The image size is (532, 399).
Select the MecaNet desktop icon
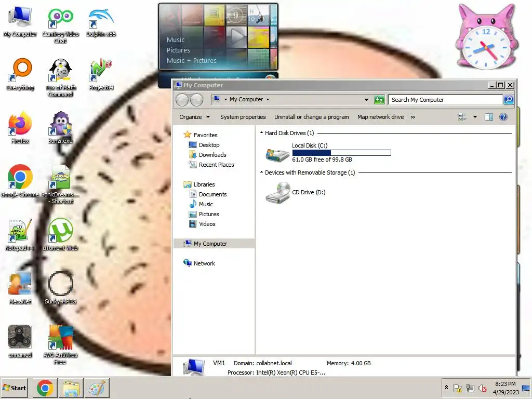click(x=20, y=288)
